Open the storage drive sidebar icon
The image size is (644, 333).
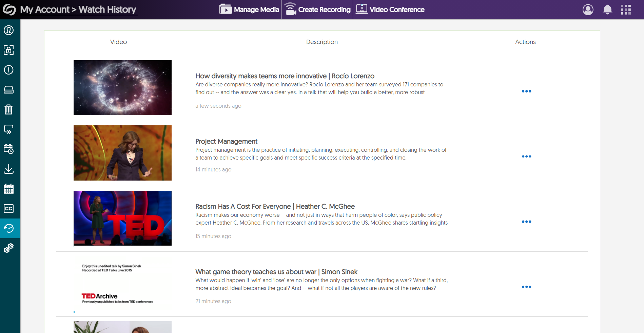(x=9, y=90)
